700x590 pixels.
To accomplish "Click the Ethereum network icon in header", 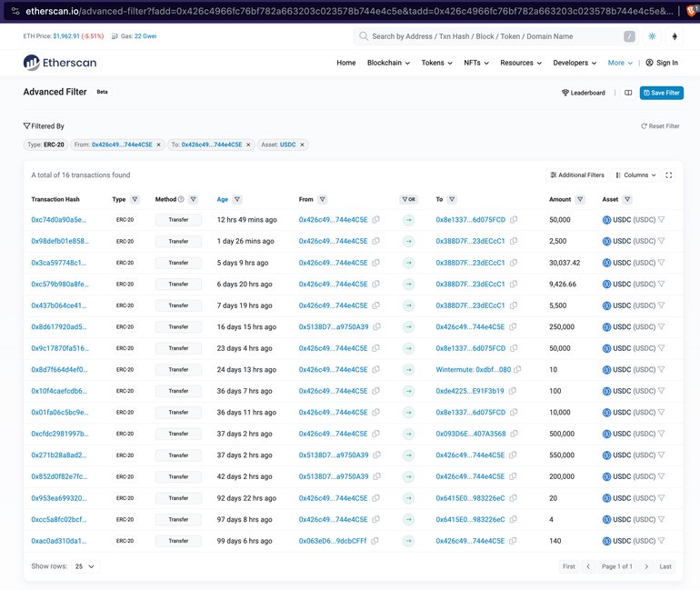I will [675, 36].
